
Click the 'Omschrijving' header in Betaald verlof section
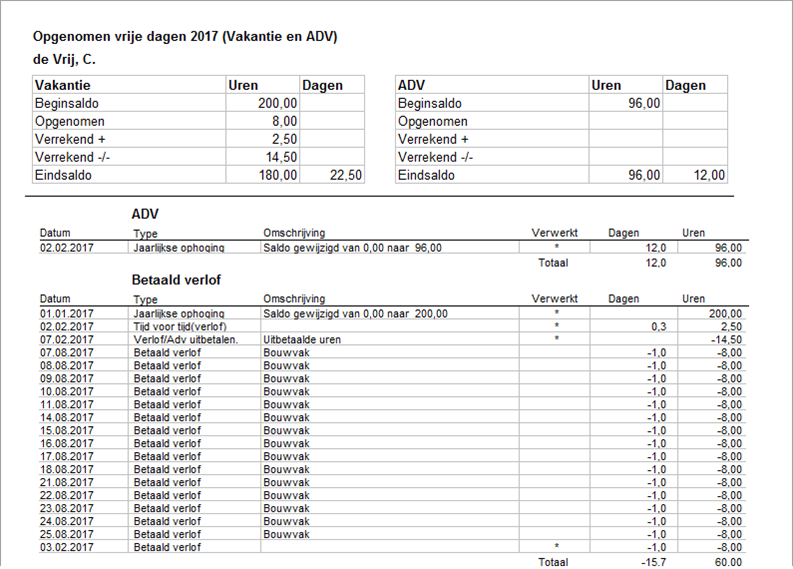click(294, 299)
